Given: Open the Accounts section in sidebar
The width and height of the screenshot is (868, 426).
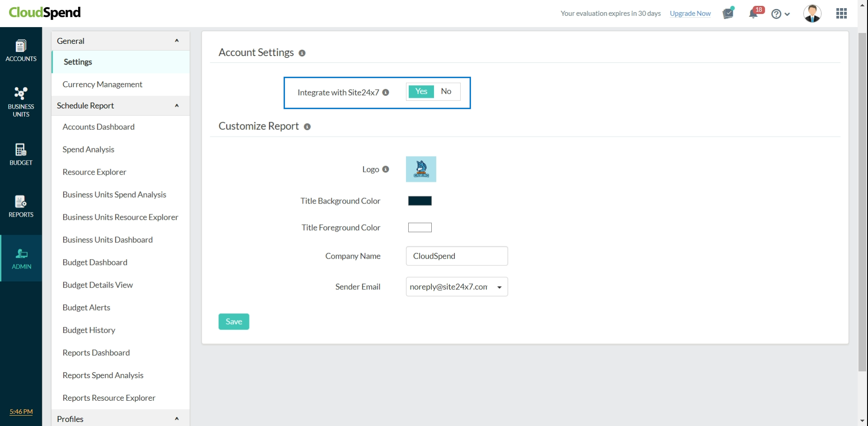Looking at the screenshot, I should coord(21,51).
